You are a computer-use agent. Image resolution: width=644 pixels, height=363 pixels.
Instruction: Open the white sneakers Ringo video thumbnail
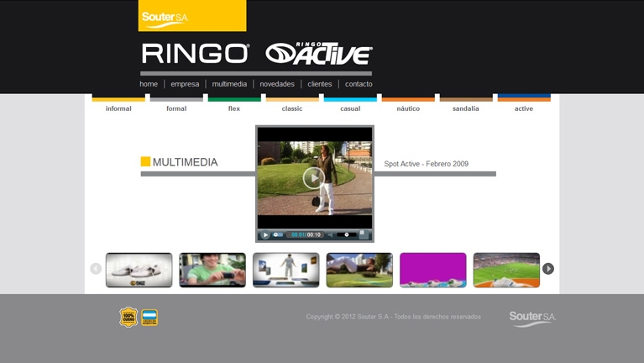(x=139, y=270)
